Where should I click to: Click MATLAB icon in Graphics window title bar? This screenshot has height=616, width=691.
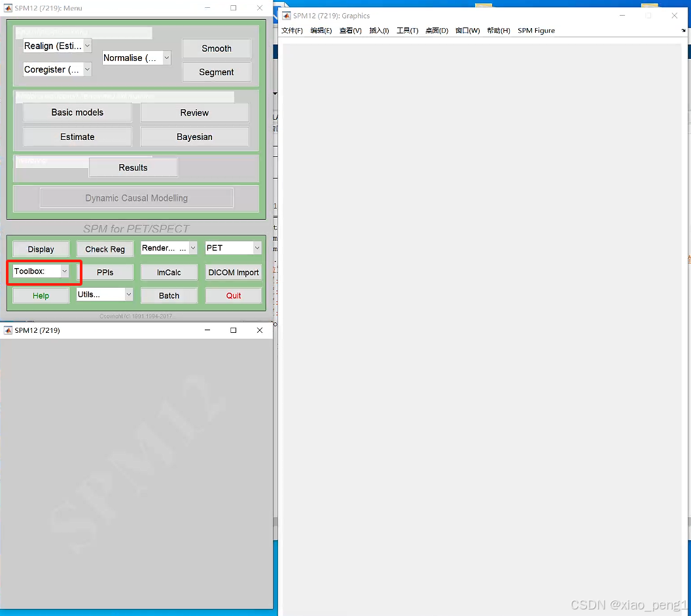tap(287, 16)
